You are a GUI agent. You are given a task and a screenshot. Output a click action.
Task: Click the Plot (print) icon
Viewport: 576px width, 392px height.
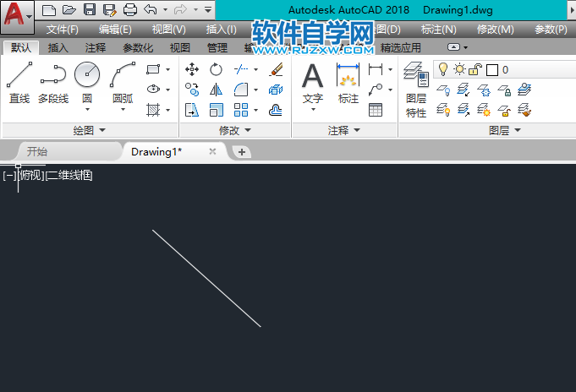130,10
